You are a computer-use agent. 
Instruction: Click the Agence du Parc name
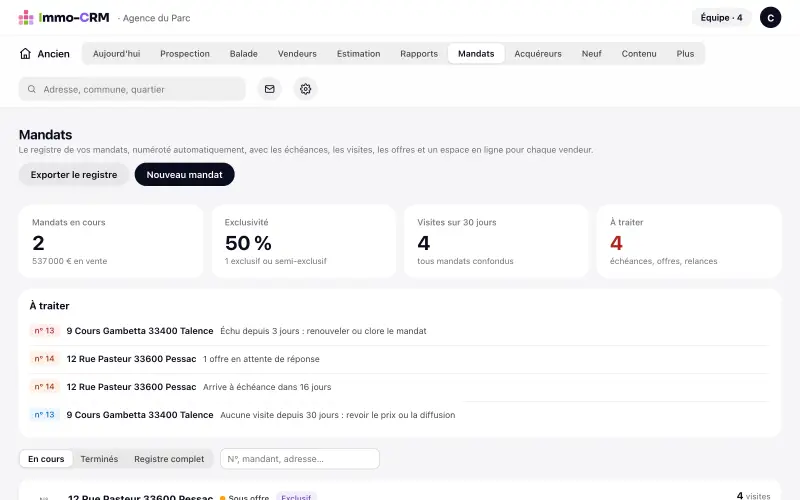click(x=157, y=18)
